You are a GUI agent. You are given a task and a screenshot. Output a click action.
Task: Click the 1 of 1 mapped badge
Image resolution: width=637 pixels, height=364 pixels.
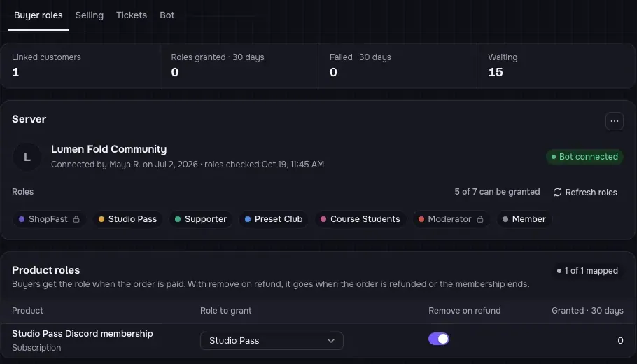click(587, 271)
